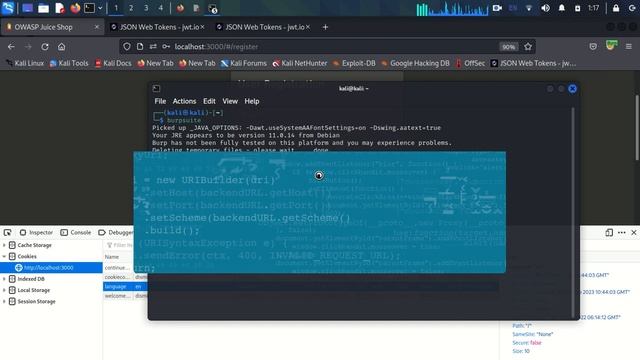This screenshot has width=640, height=360.
Task: Switch to the first JSON Web Tokens tab
Action: click(157, 27)
